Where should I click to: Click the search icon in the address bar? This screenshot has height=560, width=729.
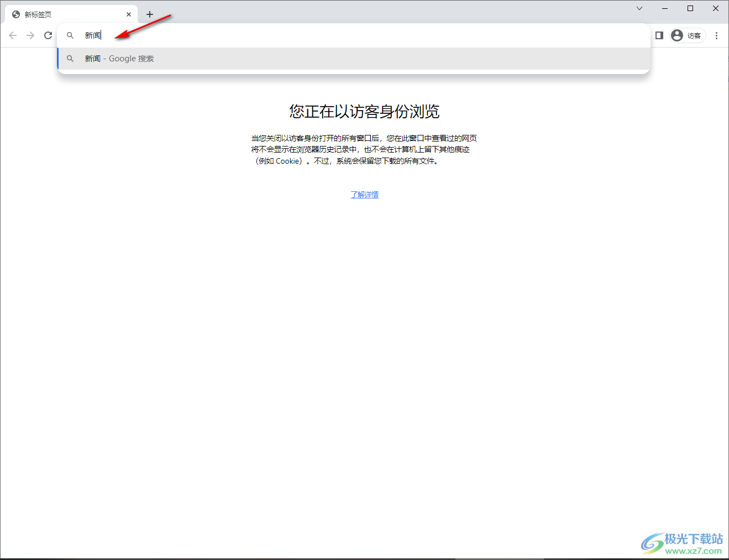pyautogui.click(x=70, y=35)
